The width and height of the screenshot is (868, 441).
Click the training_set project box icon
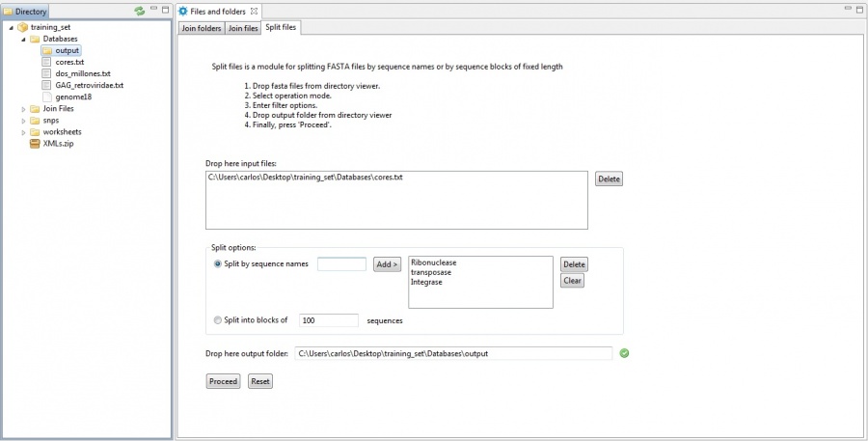tap(22, 27)
